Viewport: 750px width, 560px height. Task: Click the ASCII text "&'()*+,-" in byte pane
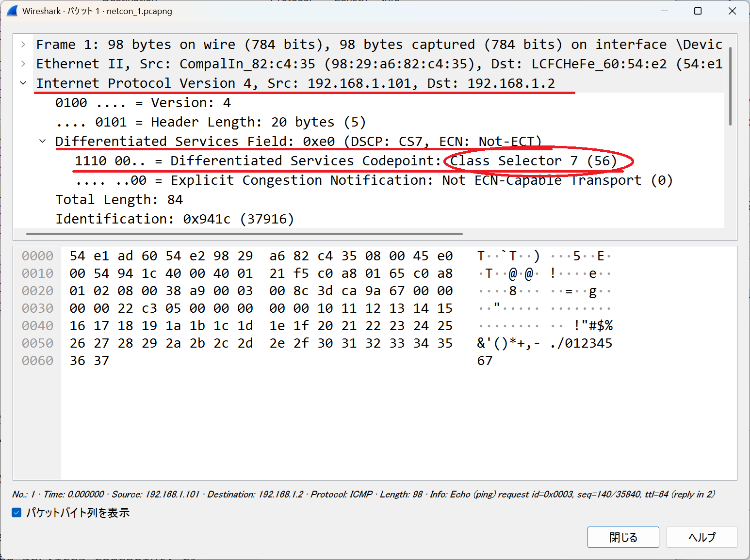click(508, 343)
